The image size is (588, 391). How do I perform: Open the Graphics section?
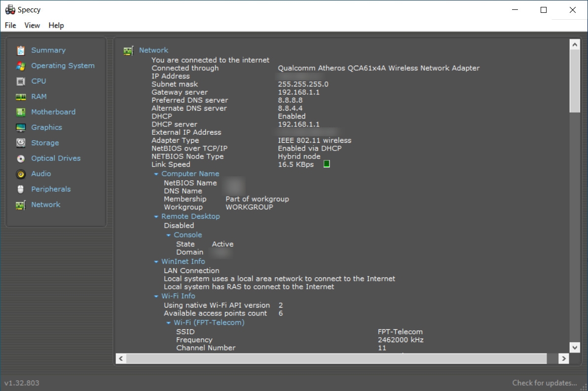point(46,127)
